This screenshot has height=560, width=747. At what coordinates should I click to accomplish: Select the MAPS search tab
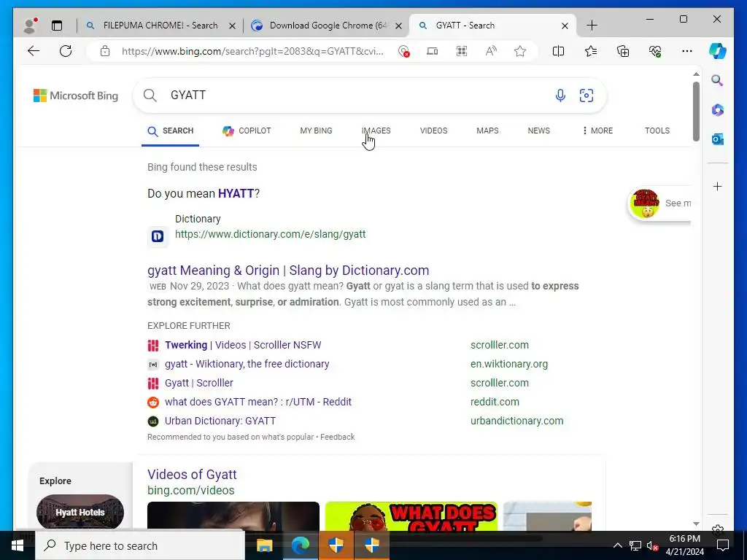[487, 131]
